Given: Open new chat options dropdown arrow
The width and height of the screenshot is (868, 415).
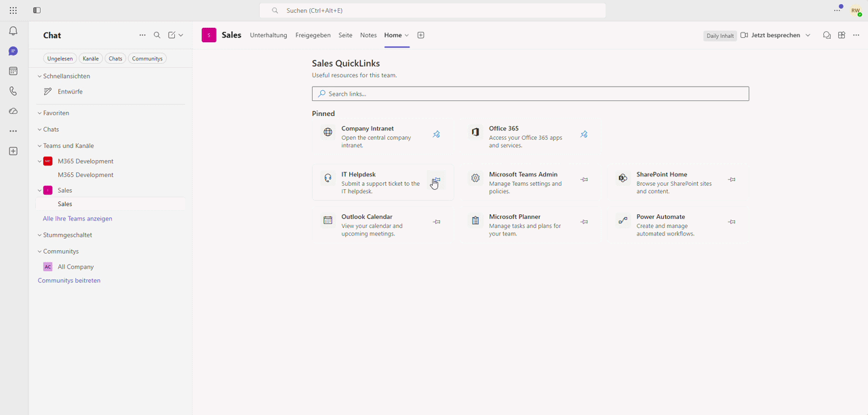Looking at the screenshot, I should pyautogui.click(x=181, y=35).
